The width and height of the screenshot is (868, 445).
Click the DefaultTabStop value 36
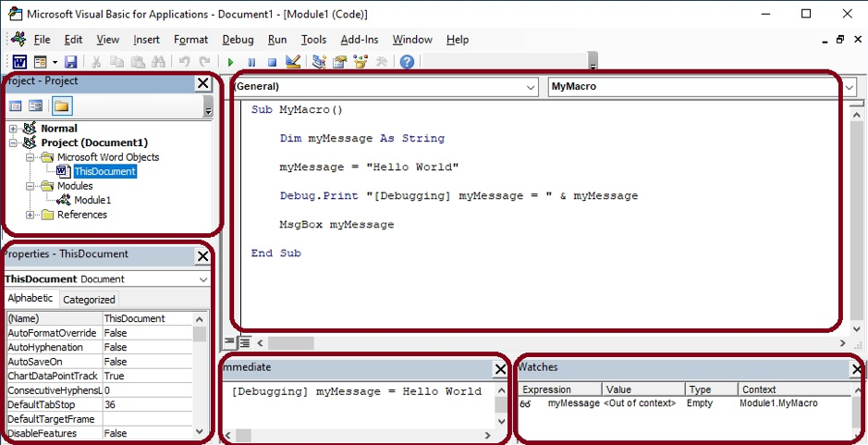[x=147, y=405]
